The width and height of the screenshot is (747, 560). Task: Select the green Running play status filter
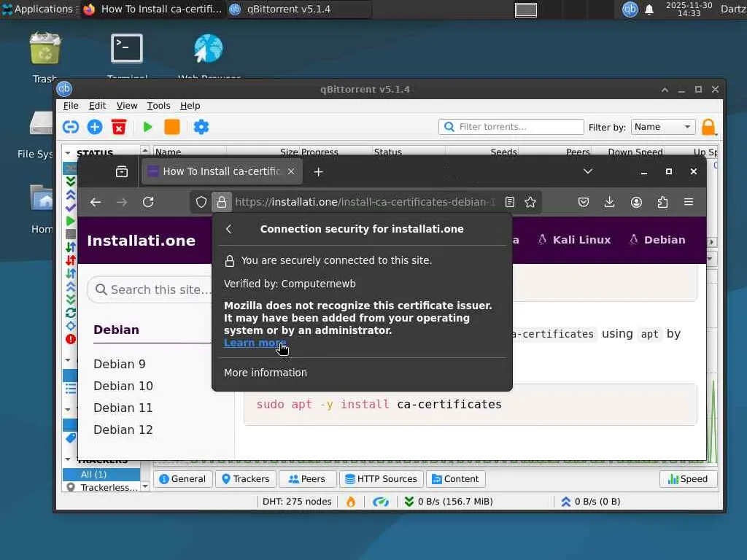[x=71, y=221]
